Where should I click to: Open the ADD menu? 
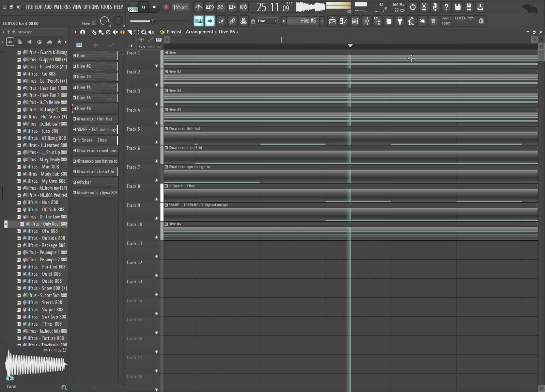click(x=48, y=7)
